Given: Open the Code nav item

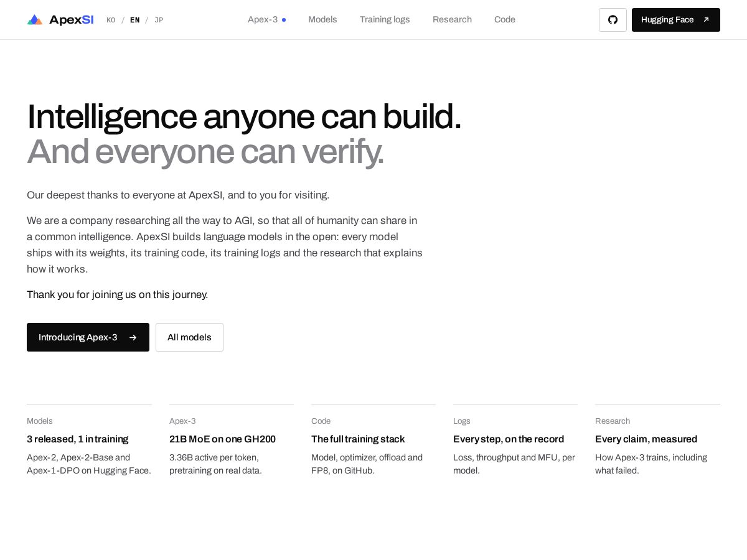Looking at the screenshot, I should point(505,20).
